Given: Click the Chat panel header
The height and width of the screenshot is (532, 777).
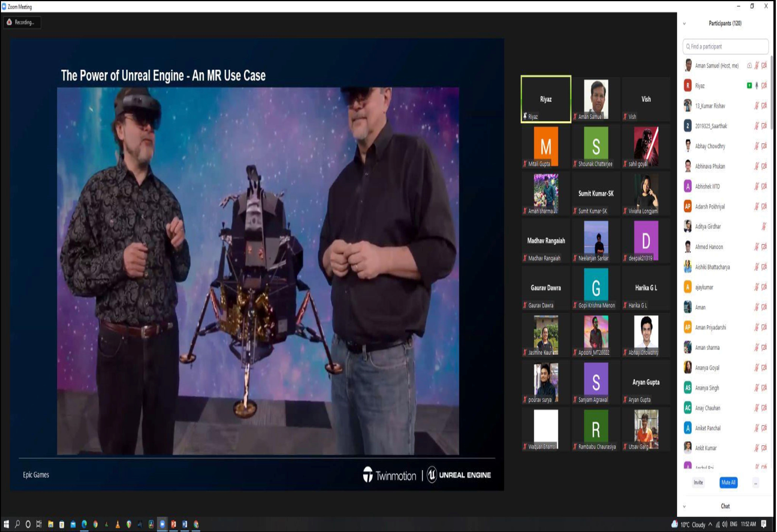Looking at the screenshot, I should (725, 506).
